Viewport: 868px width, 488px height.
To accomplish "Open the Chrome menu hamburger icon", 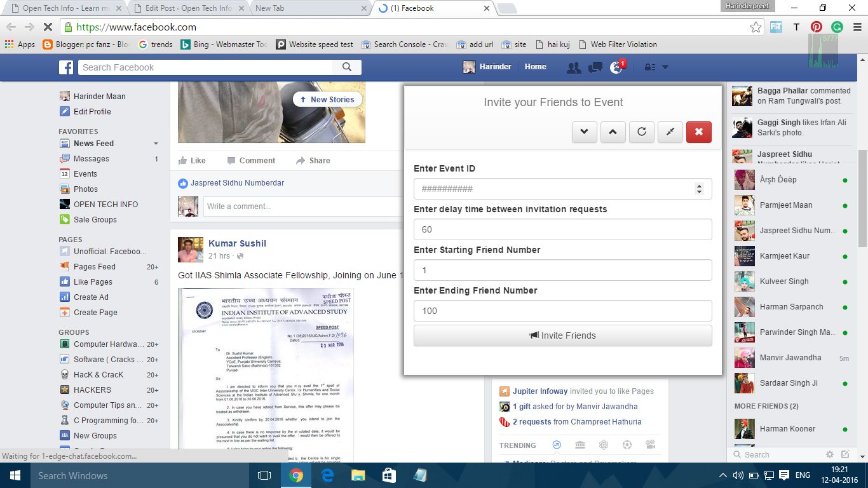I will coord(856,27).
